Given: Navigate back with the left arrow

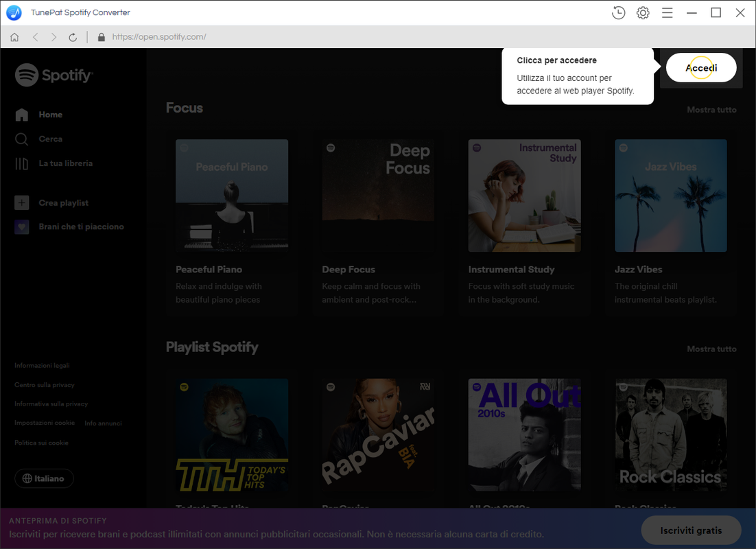Looking at the screenshot, I should (x=35, y=37).
